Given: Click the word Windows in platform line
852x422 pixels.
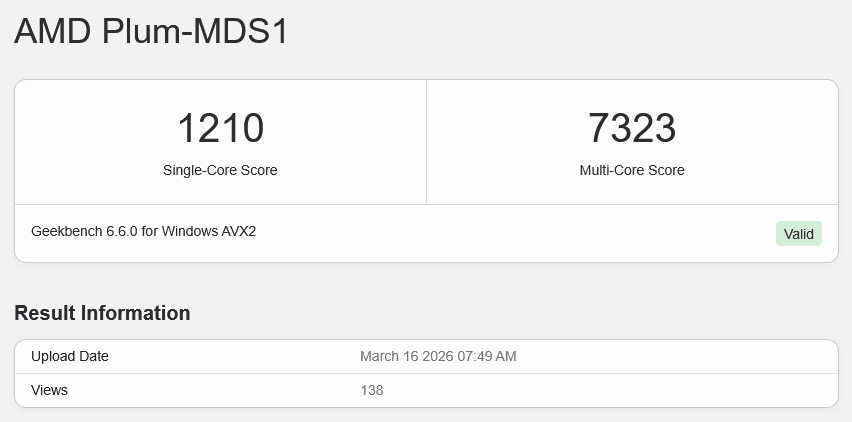Looking at the screenshot, I should click(188, 231).
